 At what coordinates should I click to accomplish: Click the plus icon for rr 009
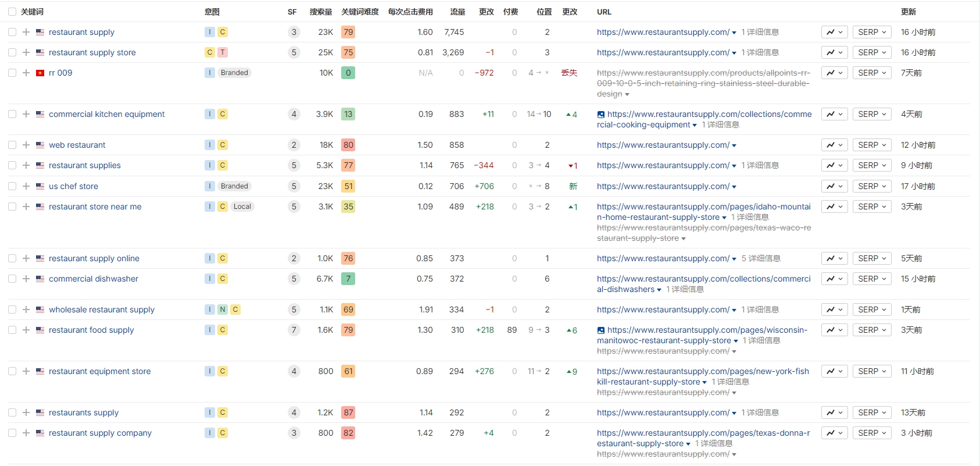(26, 73)
